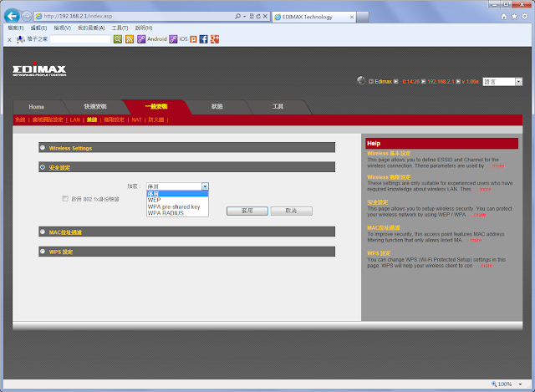Switch to the 狀態 tab
Image resolution: width=535 pixels, height=392 pixels.
click(x=217, y=106)
